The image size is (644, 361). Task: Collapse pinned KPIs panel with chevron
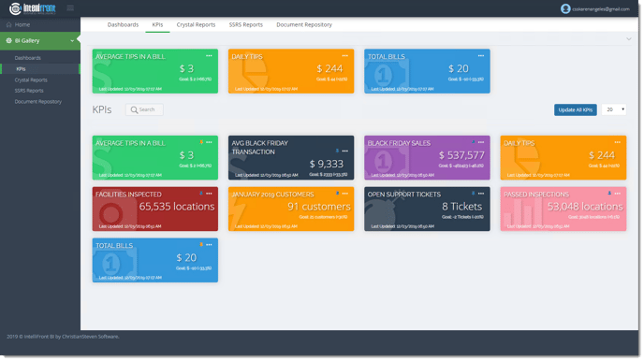tap(629, 39)
